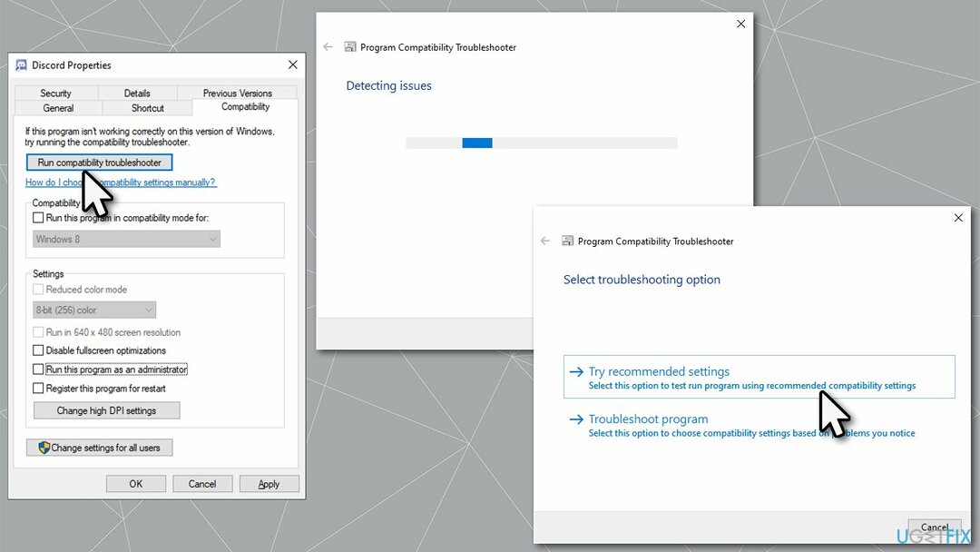
Task: Switch to the Details tab
Action: [x=137, y=94]
